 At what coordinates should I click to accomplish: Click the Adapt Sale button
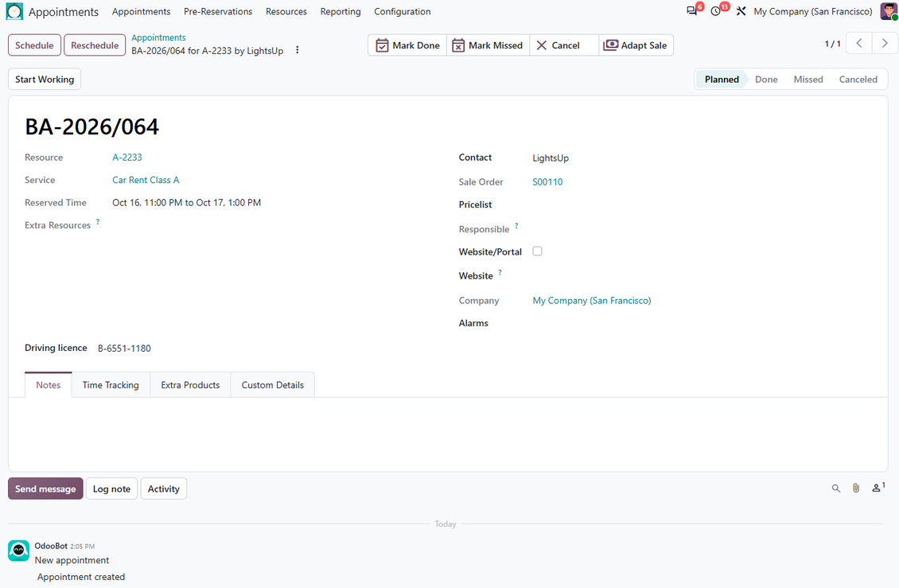click(x=636, y=45)
